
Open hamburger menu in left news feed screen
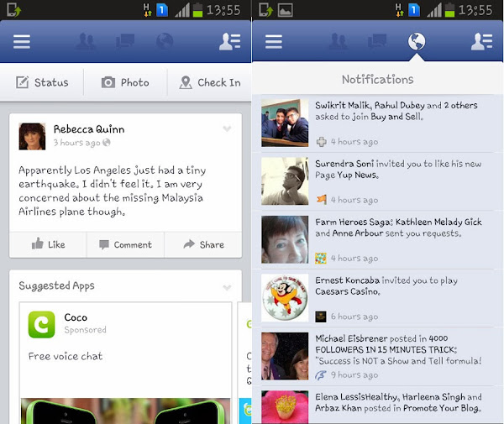(x=22, y=41)
